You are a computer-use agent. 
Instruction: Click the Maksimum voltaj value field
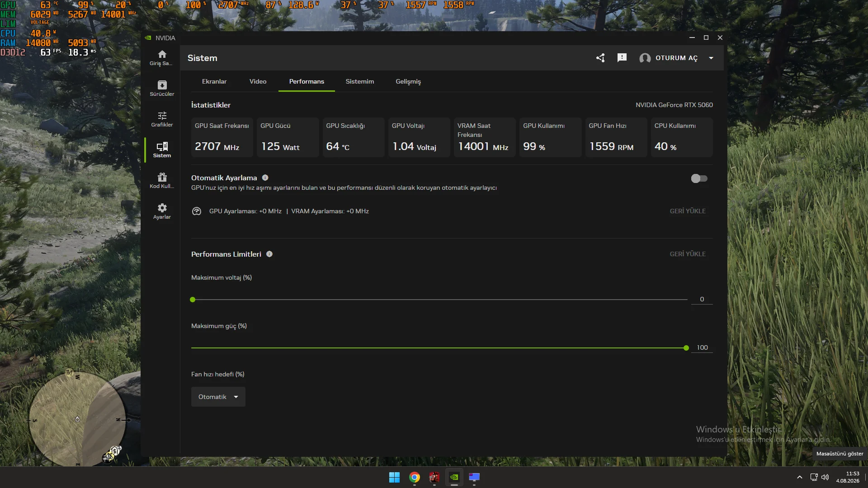pos(702,299)
